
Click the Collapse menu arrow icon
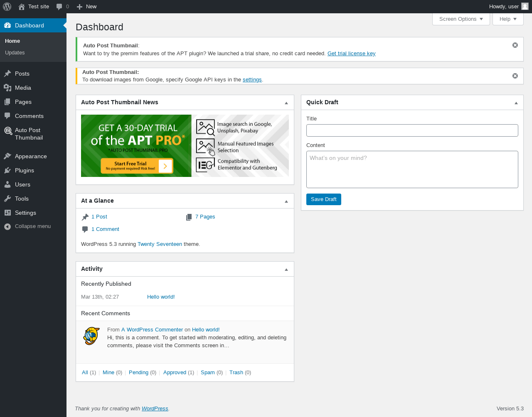point(7,226)
